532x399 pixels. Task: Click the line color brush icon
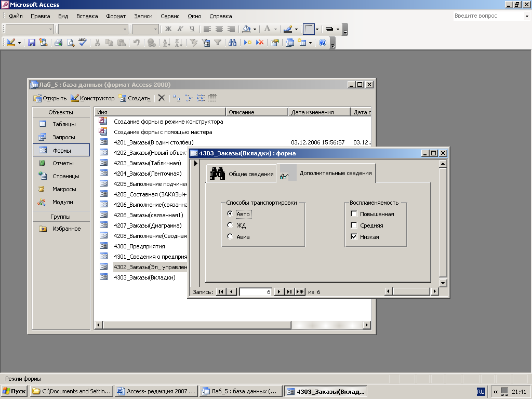[288, 29]
